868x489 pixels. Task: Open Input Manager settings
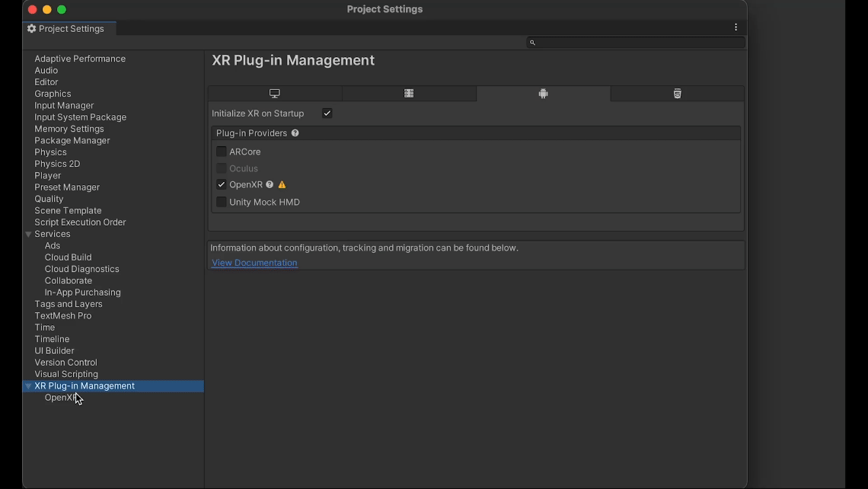(64, 105)
